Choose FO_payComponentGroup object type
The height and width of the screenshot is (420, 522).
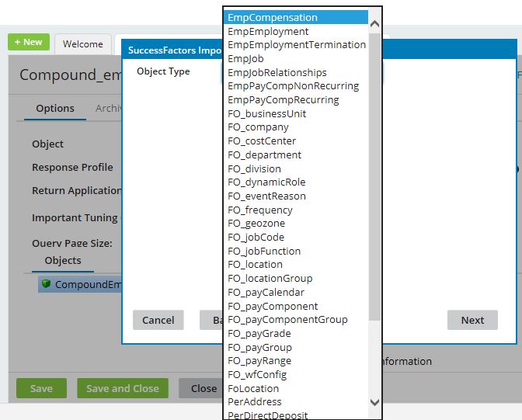(296, 320)
